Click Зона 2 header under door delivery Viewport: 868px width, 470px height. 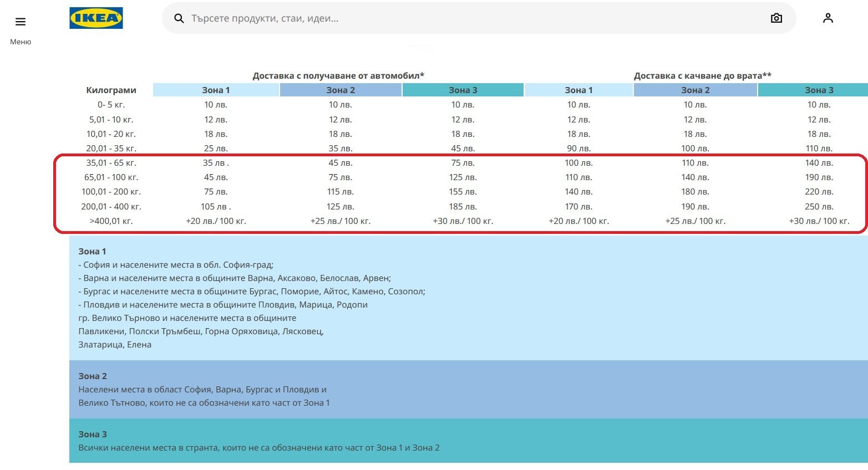[695, 90]
